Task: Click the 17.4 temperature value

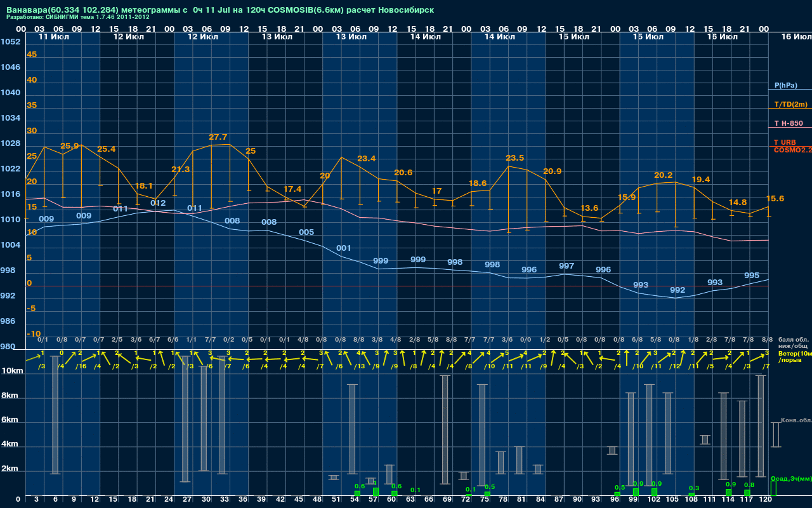Action: click(x=292, y=189)
